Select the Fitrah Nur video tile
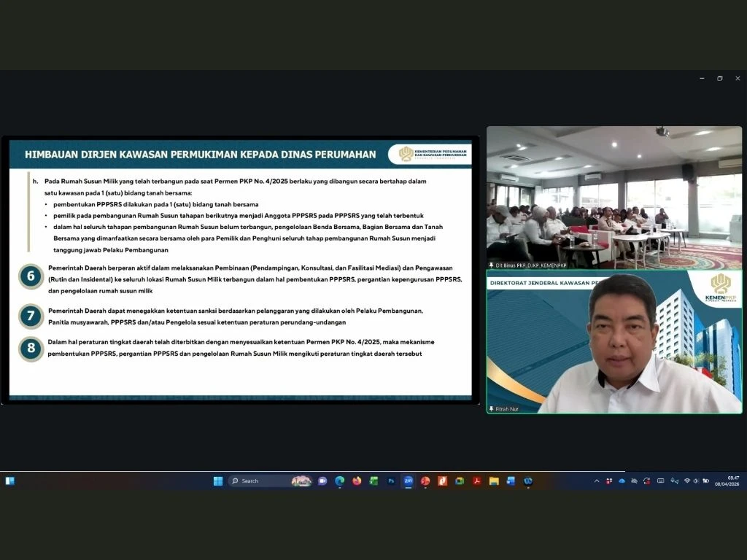The height and width of the screenshot is (560, 747). click(x=614, y=342)
